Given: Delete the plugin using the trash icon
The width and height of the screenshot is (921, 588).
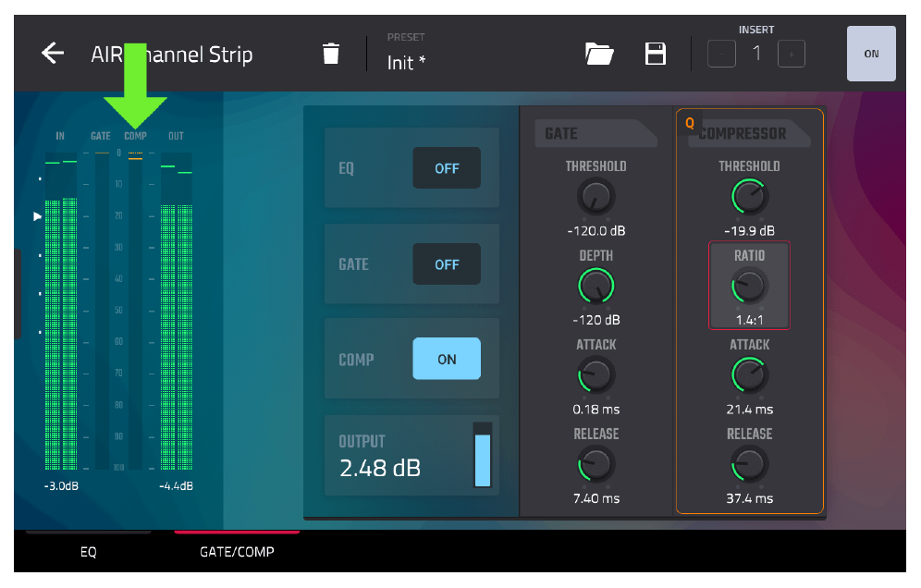Looking at the screenshot, I should click(331, 54).
